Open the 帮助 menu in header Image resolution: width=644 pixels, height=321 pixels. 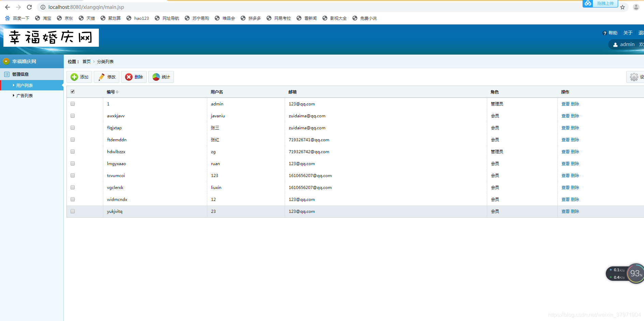click(613, 33)
